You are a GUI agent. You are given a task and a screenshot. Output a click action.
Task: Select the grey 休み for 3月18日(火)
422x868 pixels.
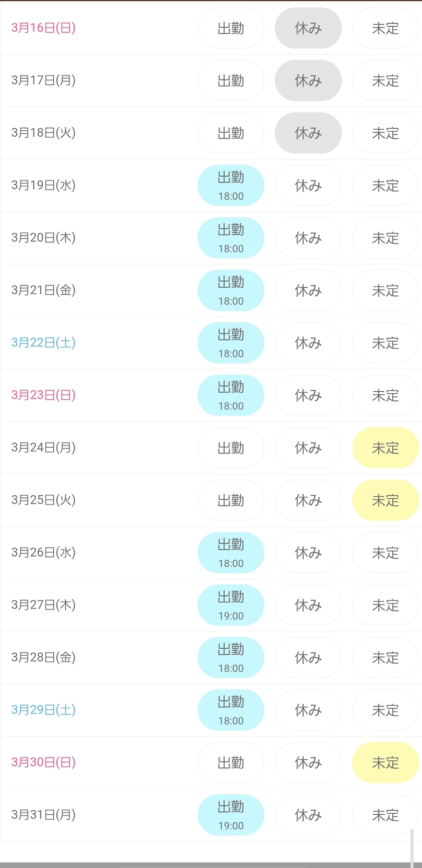(x=308, y=133)
